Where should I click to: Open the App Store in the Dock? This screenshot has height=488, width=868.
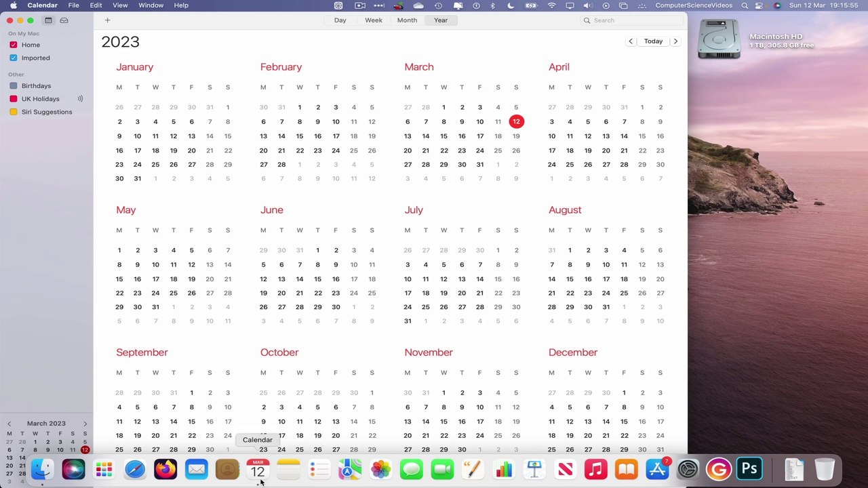(x=657, y=469)
